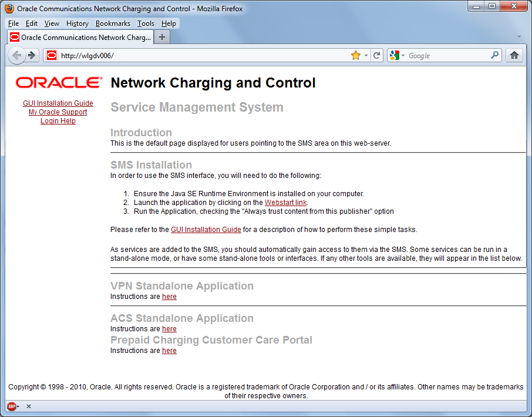The image size is (532, 417).
Task: Open GUI Installation Guide link in paragraph
Action: click(206, 230)
